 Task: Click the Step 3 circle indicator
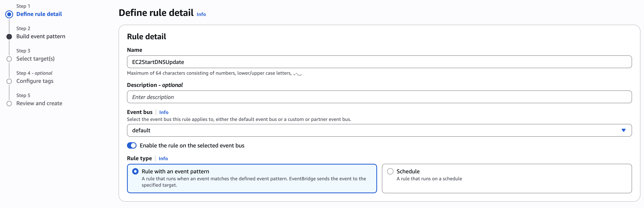point(9,59)
